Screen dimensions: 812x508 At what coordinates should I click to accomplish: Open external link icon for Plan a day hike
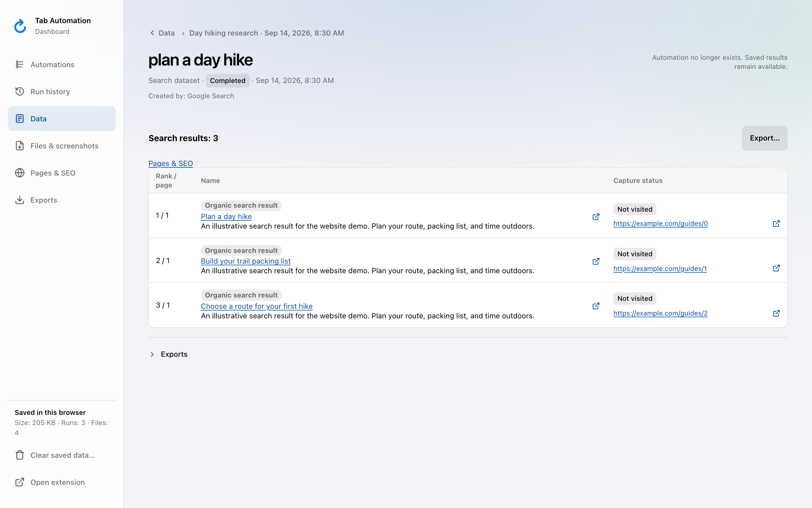tap(596, 217)
